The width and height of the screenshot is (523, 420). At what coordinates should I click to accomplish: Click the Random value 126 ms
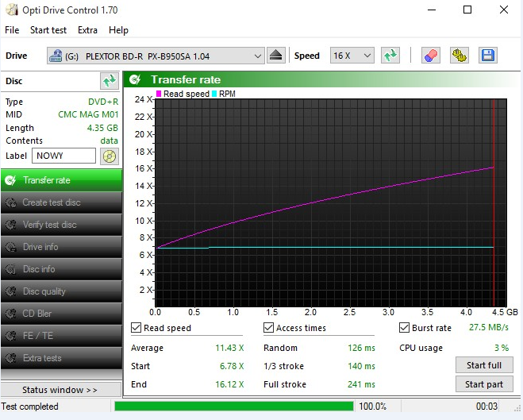361,348
